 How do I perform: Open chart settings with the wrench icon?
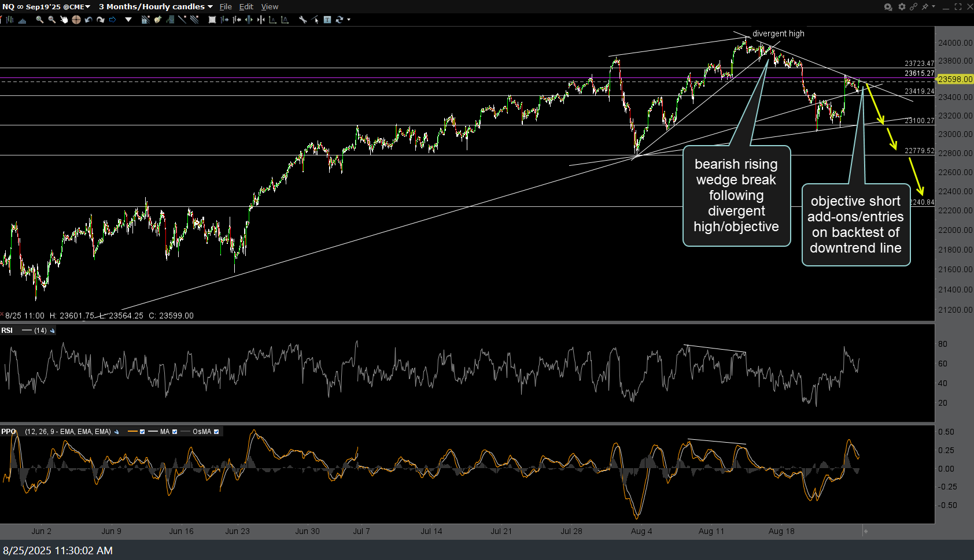coord(303,19)
